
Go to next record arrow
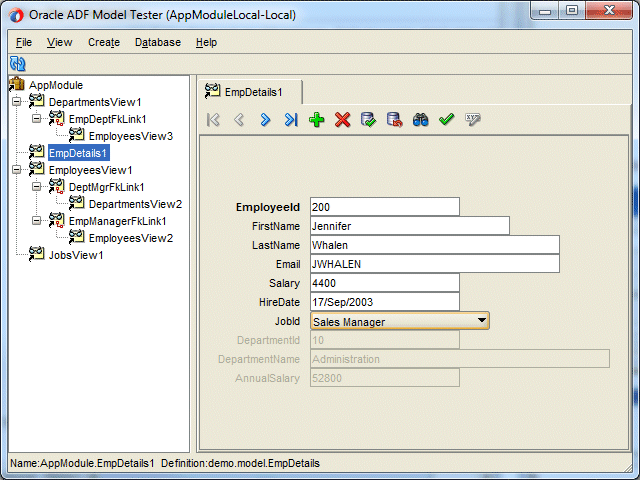265,120
